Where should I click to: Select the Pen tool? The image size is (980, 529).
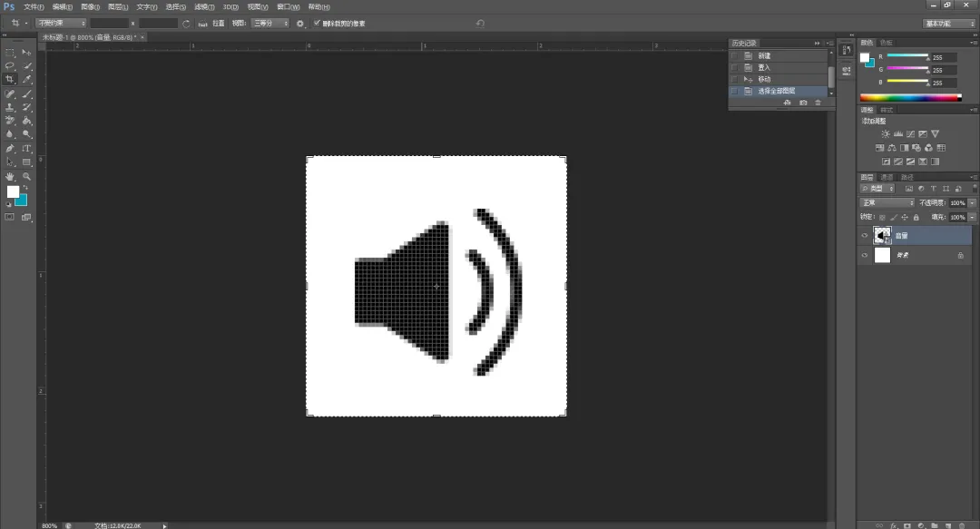coord(10,149)
